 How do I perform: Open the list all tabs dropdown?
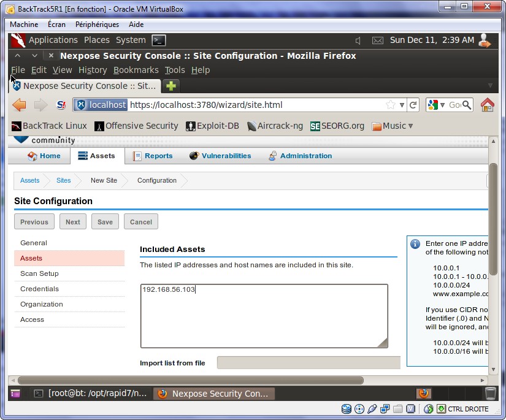(x=490, y=85)
